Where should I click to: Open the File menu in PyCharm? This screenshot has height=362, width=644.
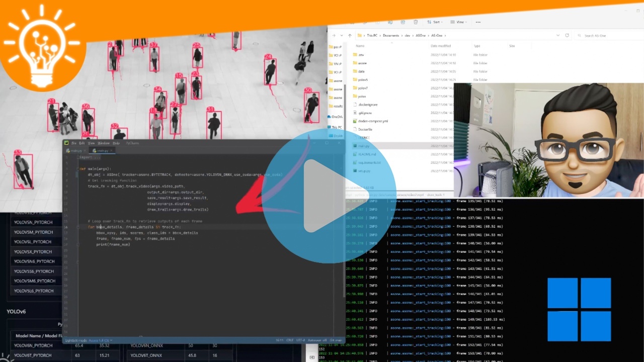[73, 143]
